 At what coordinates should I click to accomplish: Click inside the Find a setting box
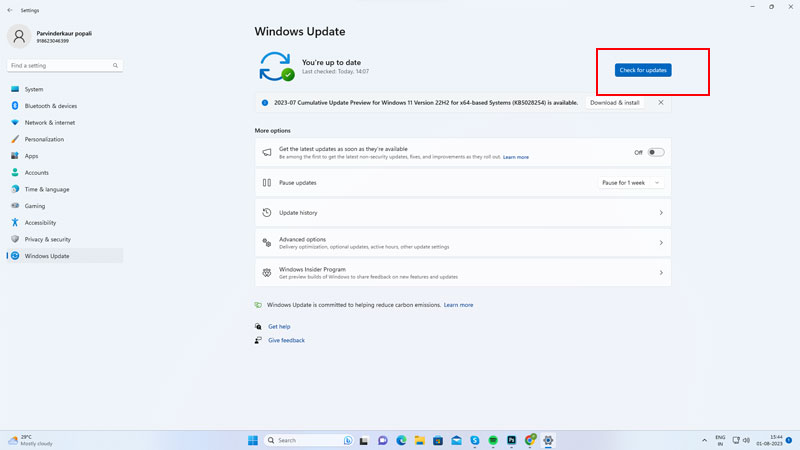pyautogui.click(x=65, y=65)
